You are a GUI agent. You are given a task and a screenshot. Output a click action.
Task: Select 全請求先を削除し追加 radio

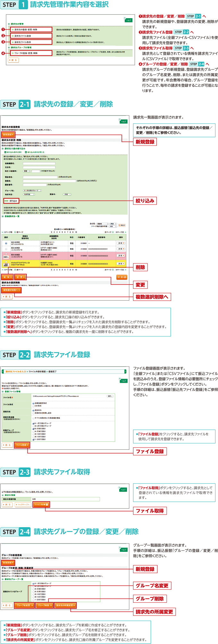coord(33,413)
